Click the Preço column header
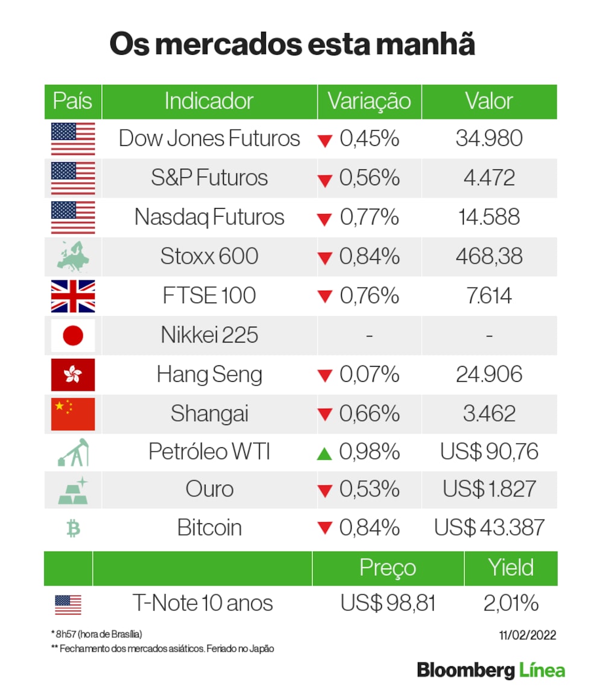Viewport: 603px width, 700px height. (x=388, y=568)
